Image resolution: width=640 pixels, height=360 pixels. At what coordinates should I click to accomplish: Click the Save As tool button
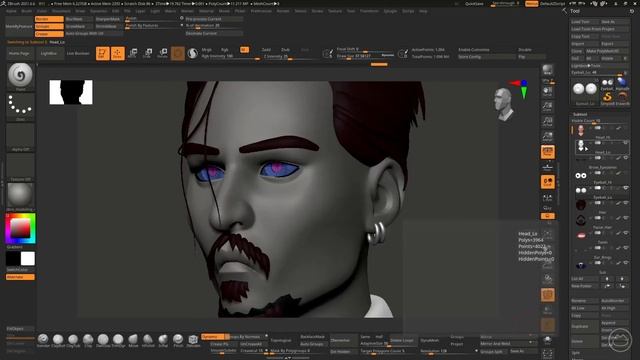pyautogui.click(x=614, y=22)
